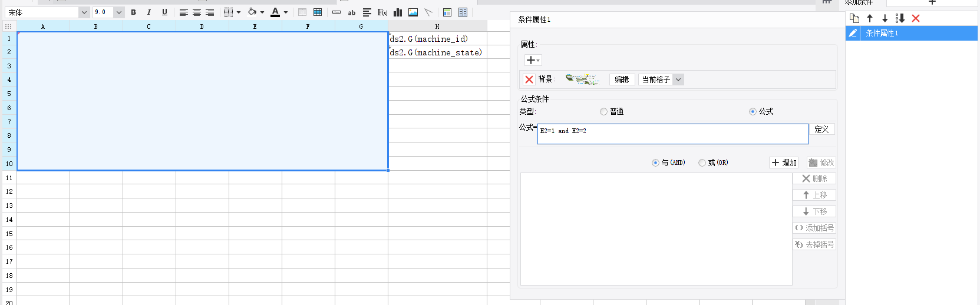Click the column H header
This screenshot has width=980, height=305.
pos(437,26)
